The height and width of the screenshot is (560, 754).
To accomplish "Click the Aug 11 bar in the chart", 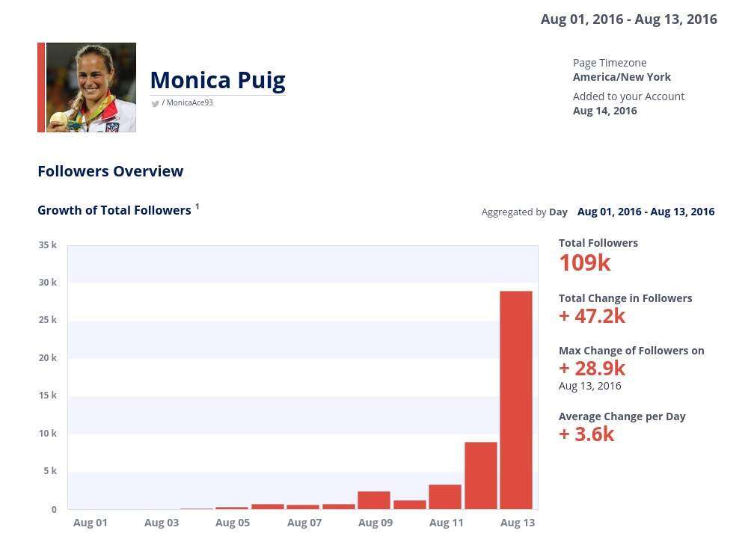I will pyautogui.click(x=445, y=496).
